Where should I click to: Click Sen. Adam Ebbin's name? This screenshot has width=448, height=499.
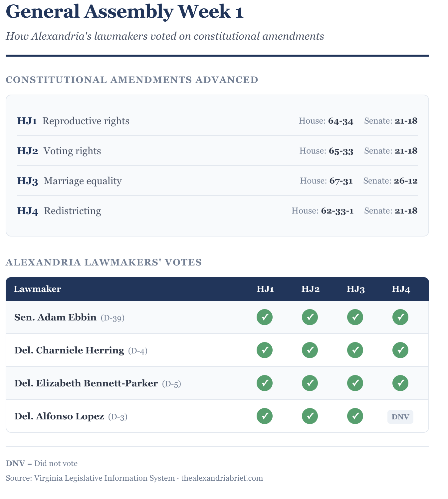[55, 317]
